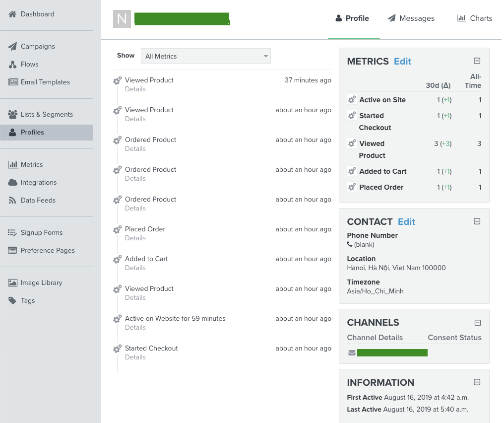Click the Signup Forms icon

point(12,232)
